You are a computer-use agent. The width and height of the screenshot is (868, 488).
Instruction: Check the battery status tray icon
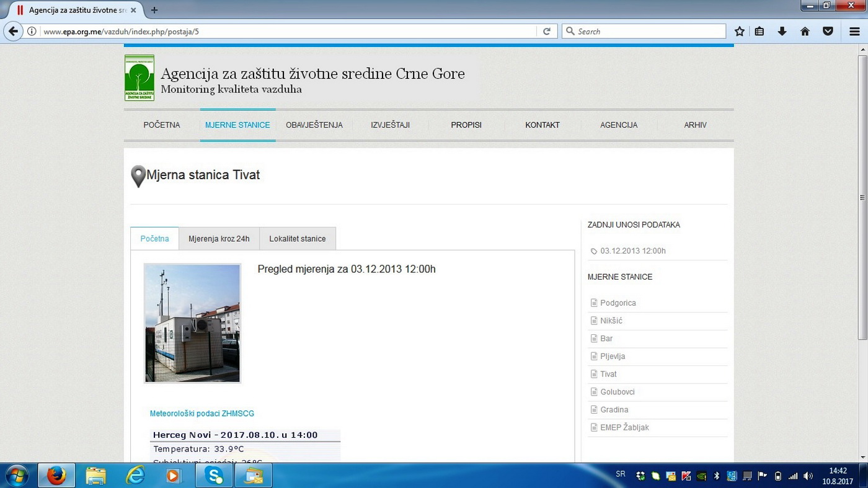(778, 476)
